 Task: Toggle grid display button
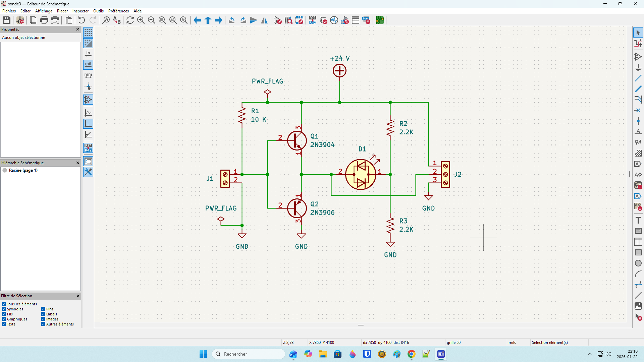tap(88, 33)
